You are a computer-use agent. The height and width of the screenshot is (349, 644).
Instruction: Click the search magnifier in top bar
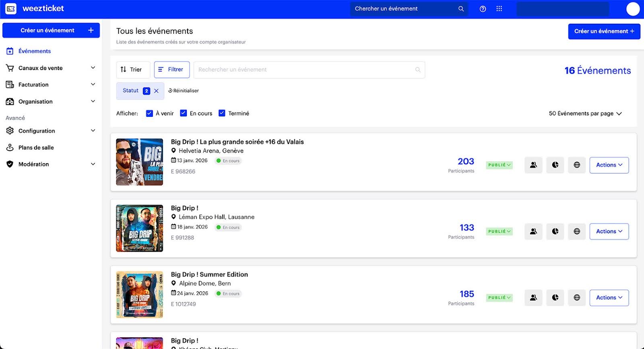(461, 9)
